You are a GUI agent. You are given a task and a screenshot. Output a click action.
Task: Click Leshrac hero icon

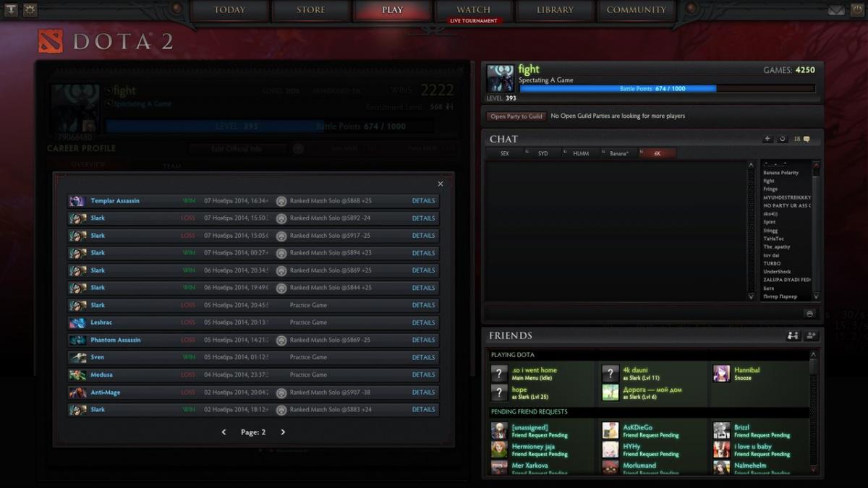tap(77, 322)
